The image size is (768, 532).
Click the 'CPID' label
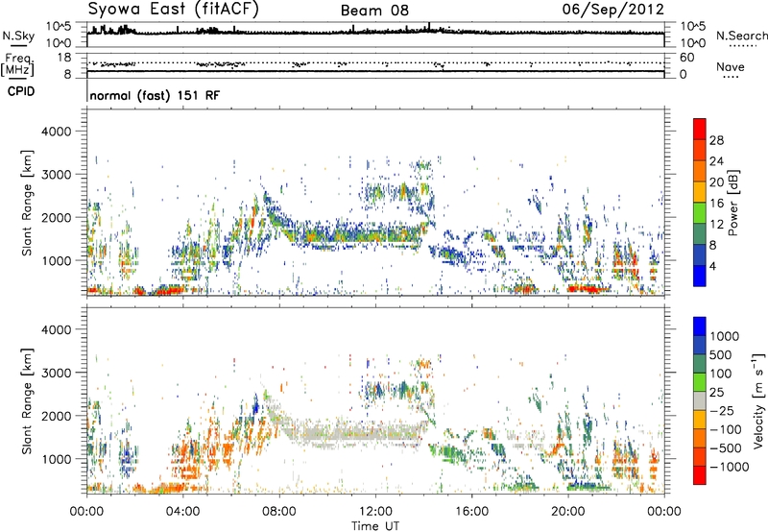21,91
